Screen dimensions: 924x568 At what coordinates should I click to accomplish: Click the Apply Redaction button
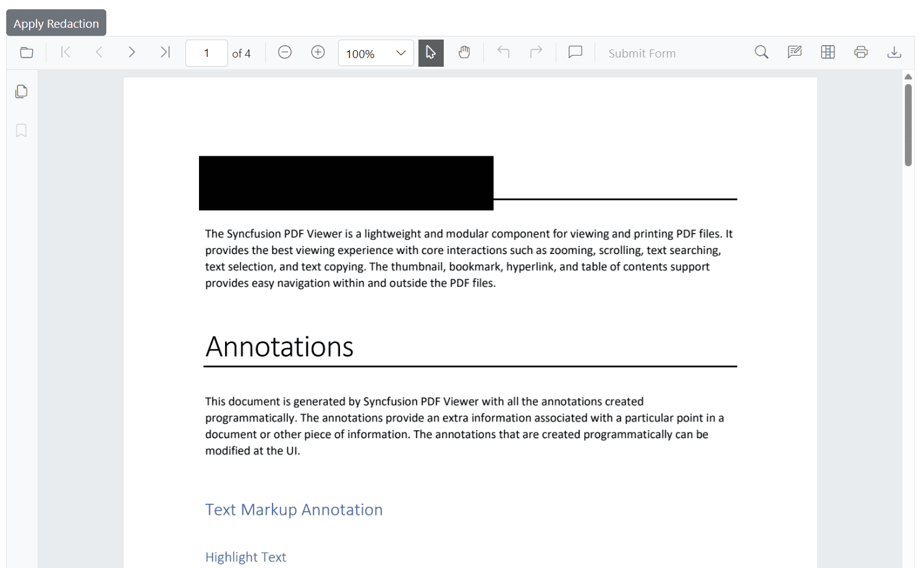pyautogui.click(x=56, y=23)
